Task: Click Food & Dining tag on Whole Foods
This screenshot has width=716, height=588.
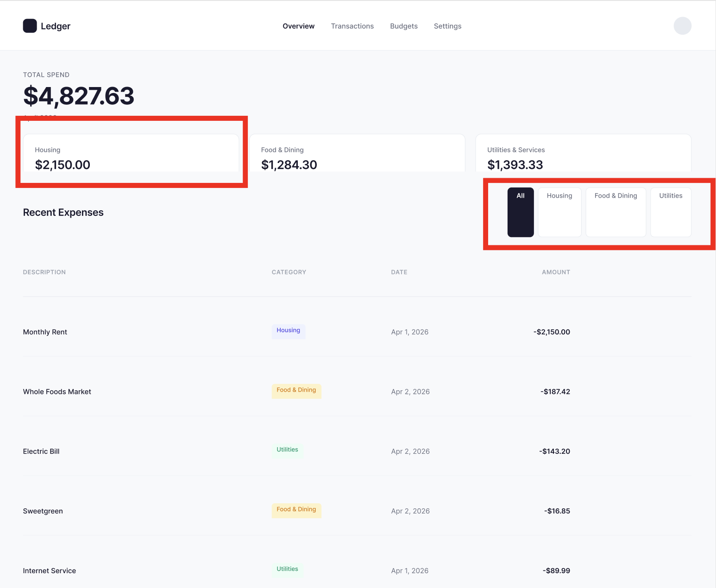Action: click(296, 390)
